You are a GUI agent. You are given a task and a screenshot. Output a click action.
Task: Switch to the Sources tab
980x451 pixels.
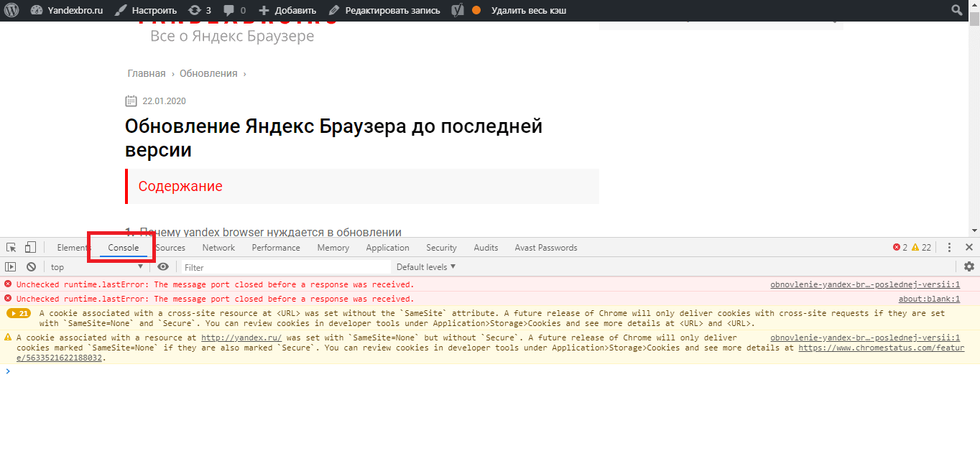tap(170, 248)
